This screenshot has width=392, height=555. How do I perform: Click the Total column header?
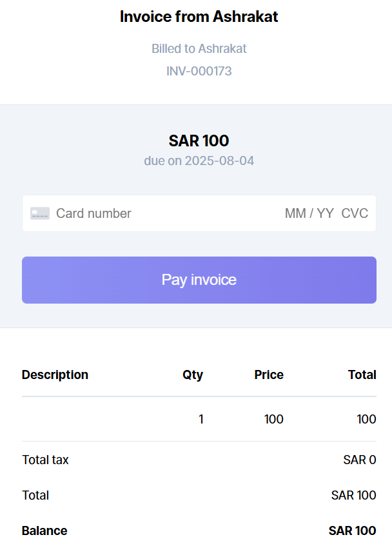[x=362, y=375]
